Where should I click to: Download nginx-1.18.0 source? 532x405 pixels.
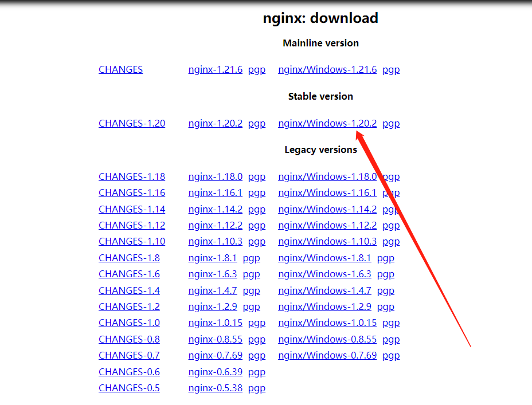(216, 176)
